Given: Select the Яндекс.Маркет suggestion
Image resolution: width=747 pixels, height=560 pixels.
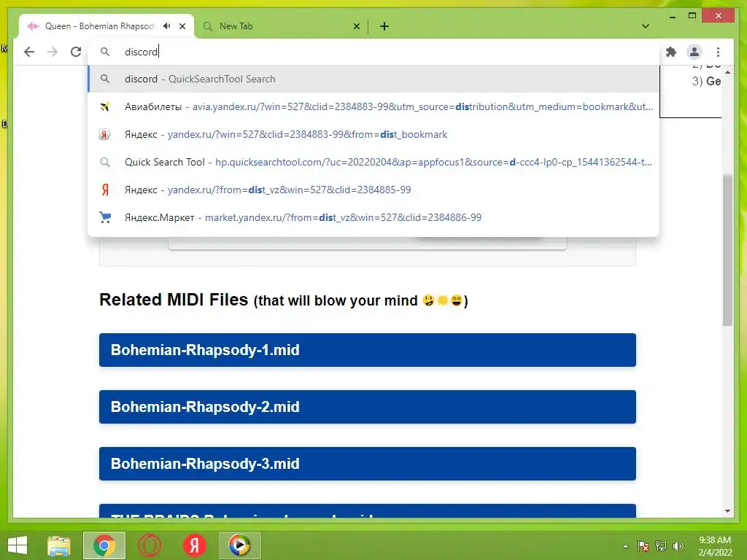Looking at the screenshot, I should coord(374,217).
